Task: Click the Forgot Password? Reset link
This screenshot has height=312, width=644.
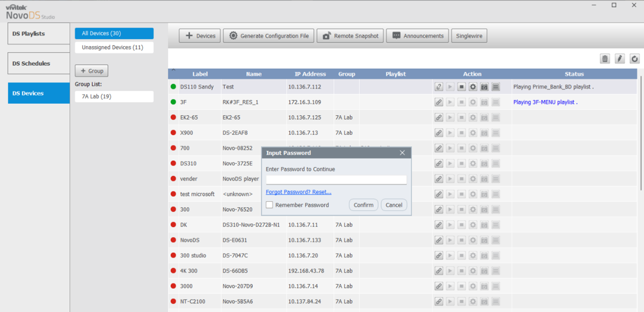Action: pos(298,192)
